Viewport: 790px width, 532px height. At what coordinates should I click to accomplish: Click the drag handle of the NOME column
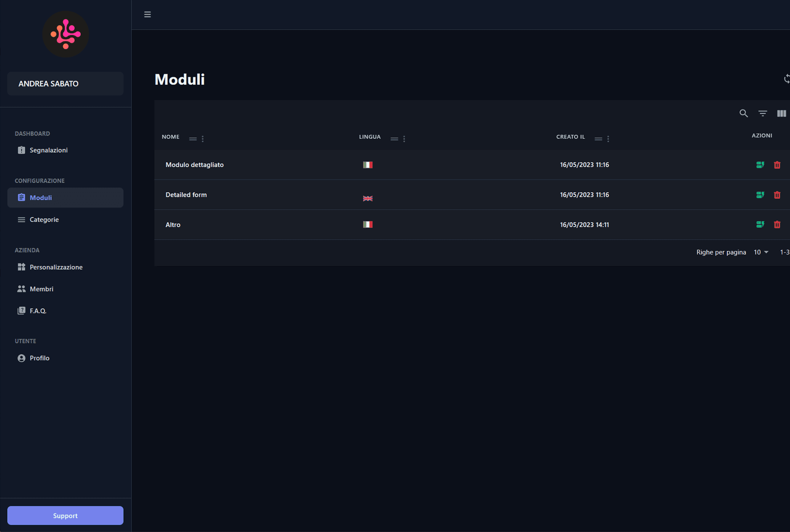pyautogui.click(x=193, y=139)
